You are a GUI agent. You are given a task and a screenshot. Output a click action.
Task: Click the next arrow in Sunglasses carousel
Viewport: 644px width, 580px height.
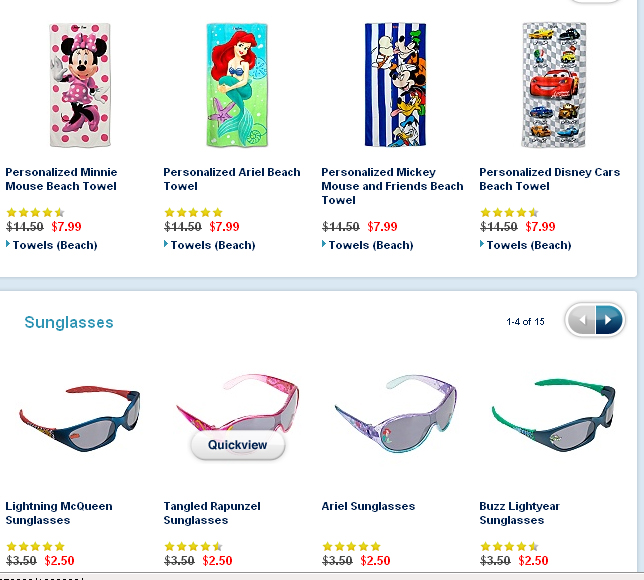[609, 320]
